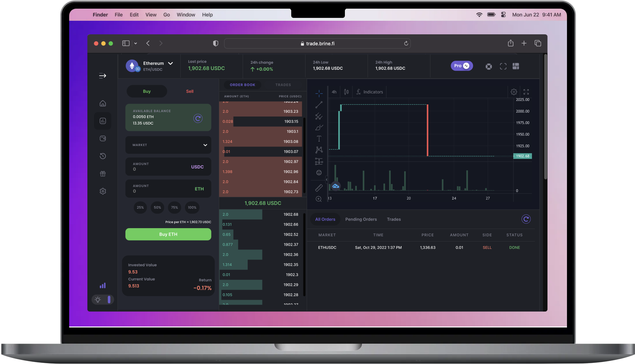Select the trend line drawing tool
Viewport: 635px width, 364px height.
319,105
